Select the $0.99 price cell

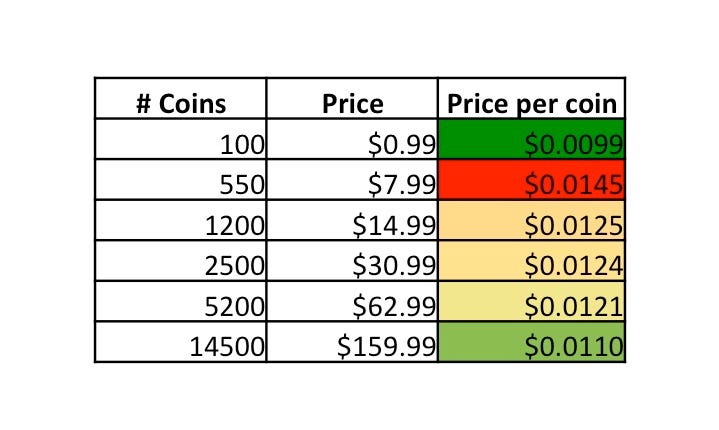coord(352,139)
